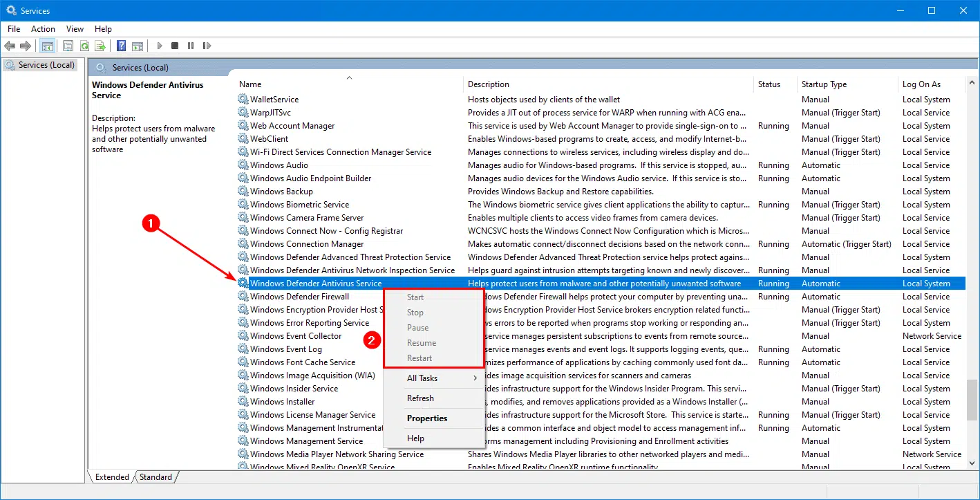
Task: Open Properties from the toolbar icon
Action: pos(68,46)
